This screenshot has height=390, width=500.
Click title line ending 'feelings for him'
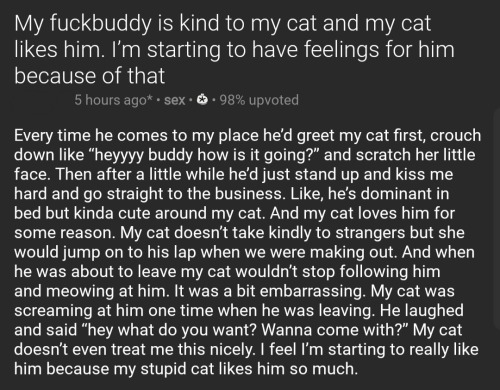coord(234,50)
